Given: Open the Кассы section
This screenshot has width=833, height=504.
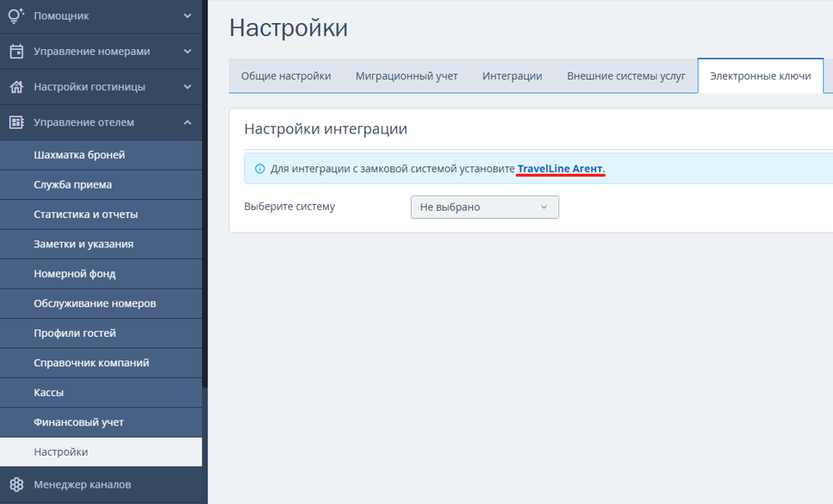Looking at the screenshot, I should [x=101, y=393].
